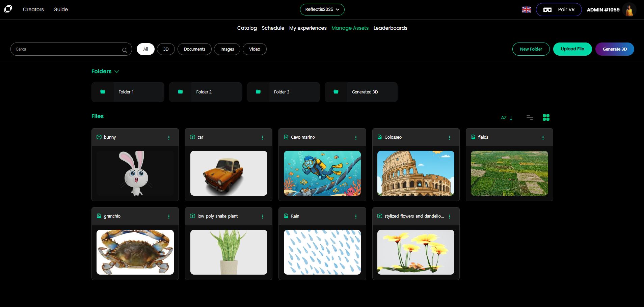Click the search magnifier icon
This screenshot has width=644, height=307.
pos(125,50)
